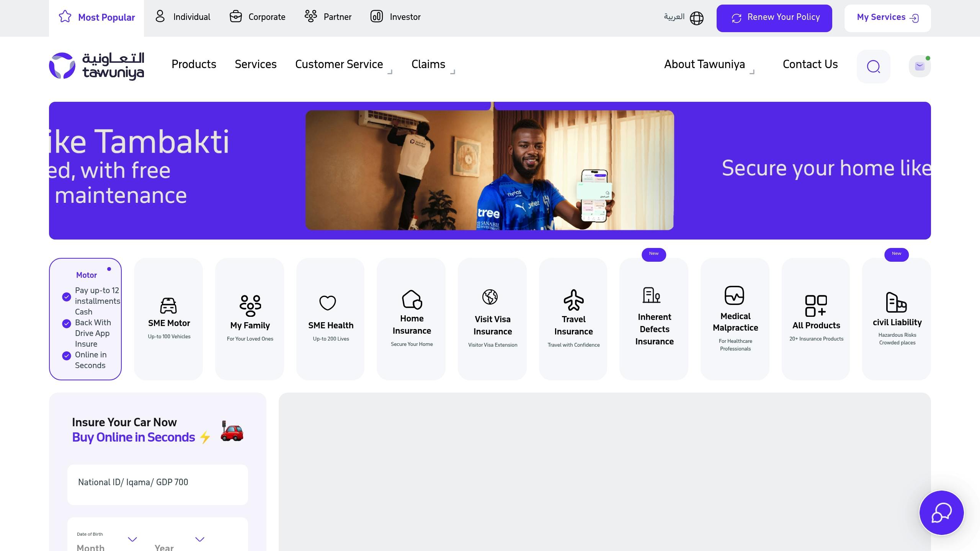Viewport: 980px width, 551px height.
Task: Switch language via globe icon
Action: tap(696, 18)
